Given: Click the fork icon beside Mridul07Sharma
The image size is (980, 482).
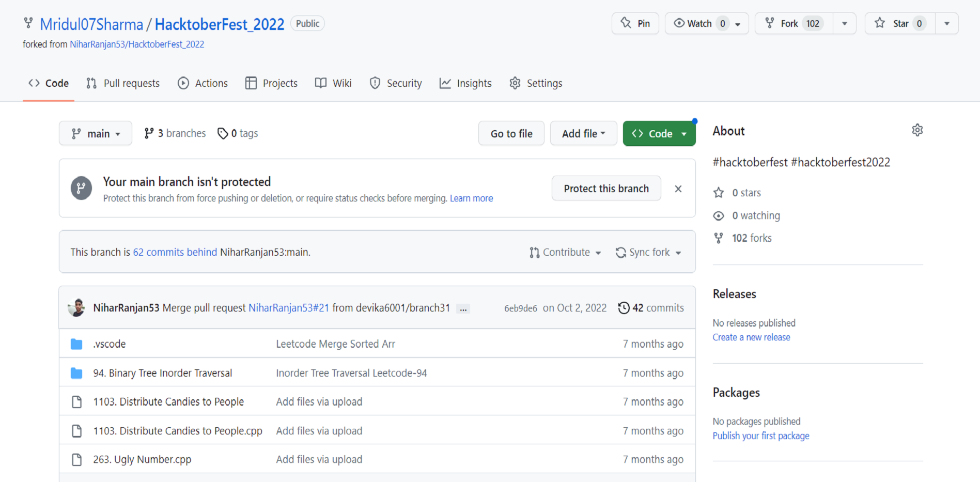Looking at the screenshot, I should tap(28, 23).
